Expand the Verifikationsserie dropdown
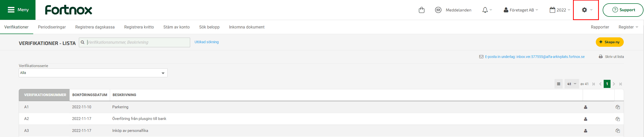 (x=93, y=73)
